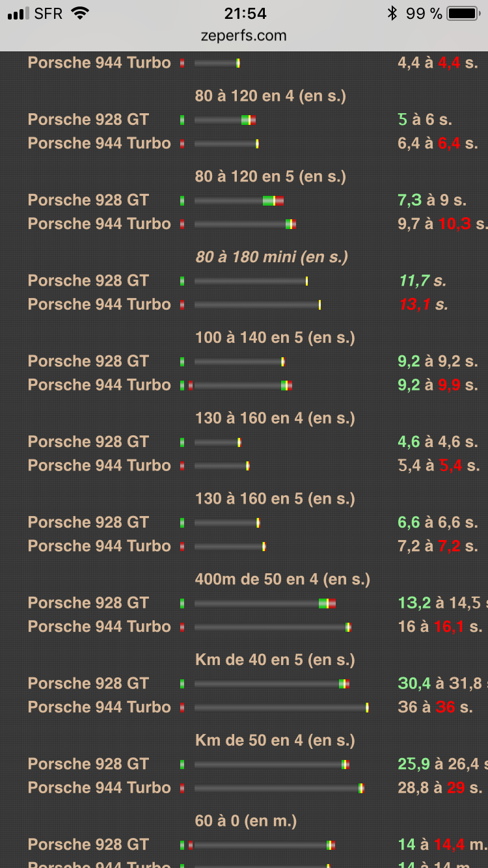Tap the '16 à 16,1 s.' value
The image size is (488, 868).
pyautogui.click(x=440, y=628)
